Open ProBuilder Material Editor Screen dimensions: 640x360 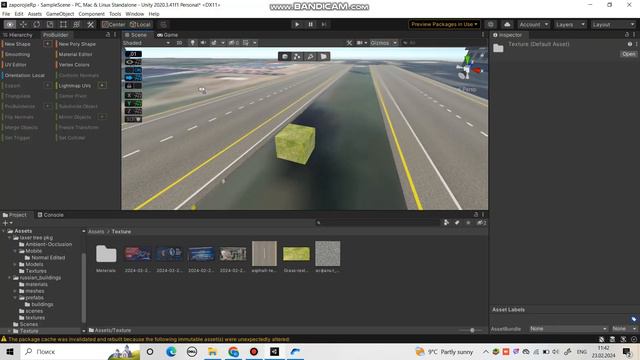click(x=76, y=54)
